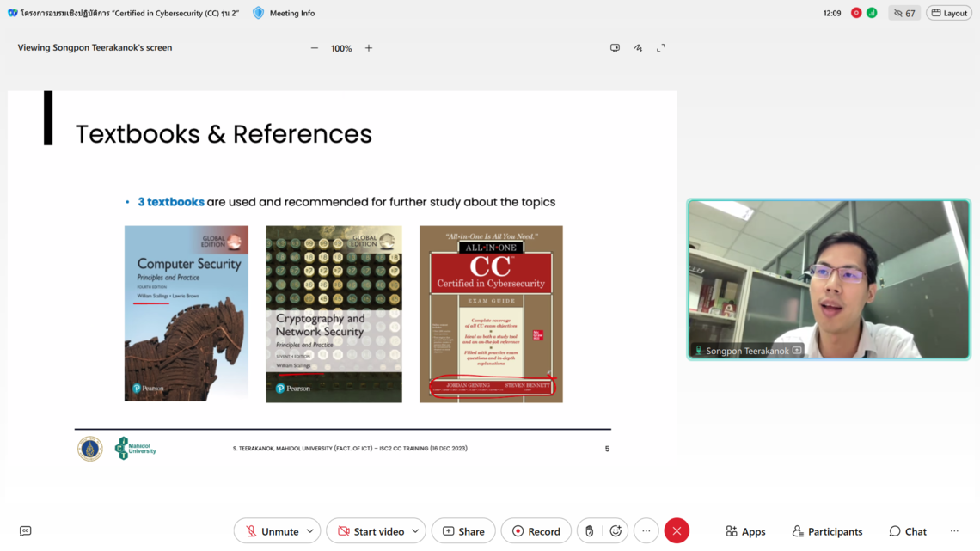
Task: Open the emoji reactions smiley icon
Action: (x=616, y=531)
